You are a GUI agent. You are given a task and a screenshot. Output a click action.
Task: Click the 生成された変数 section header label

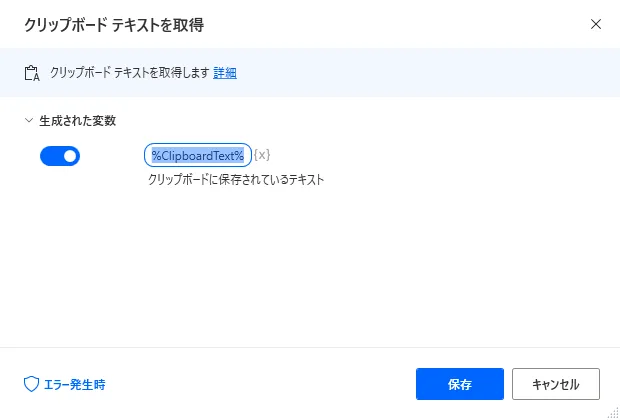(x=78, y=121)
